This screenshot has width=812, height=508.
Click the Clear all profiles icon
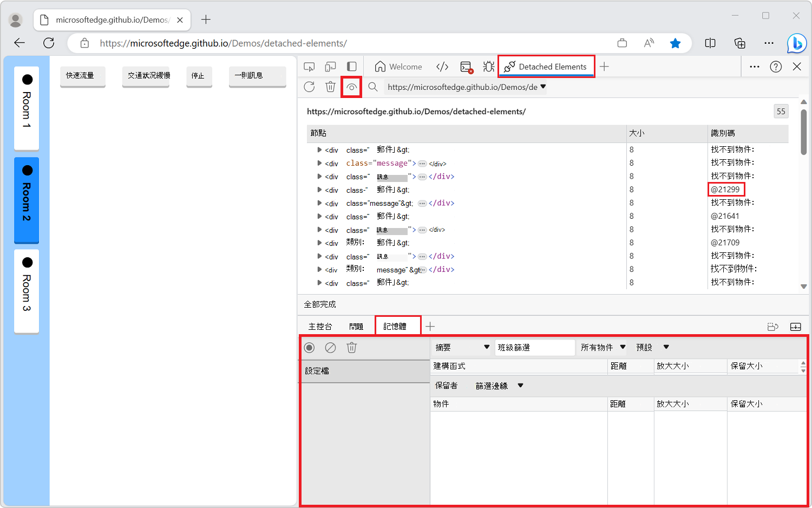330,348
